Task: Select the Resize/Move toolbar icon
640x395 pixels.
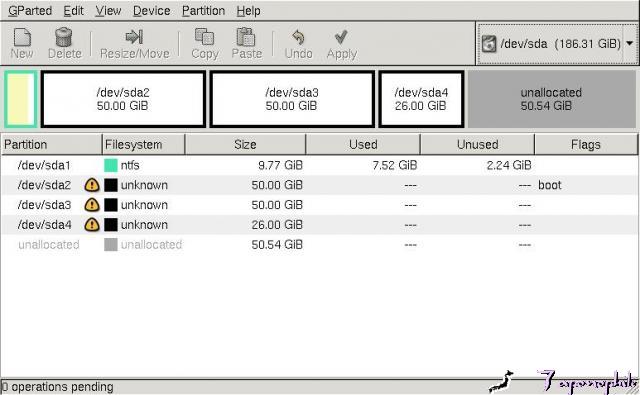Action: pos(134,37)
